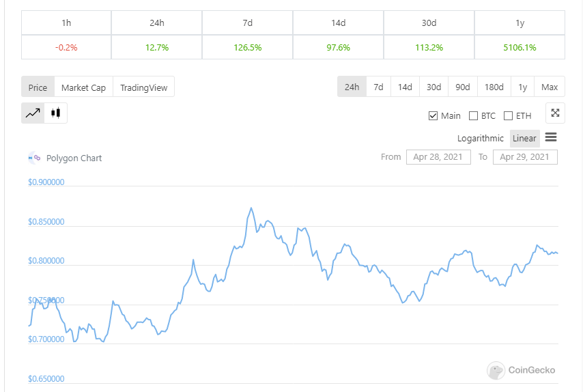Enable the ETH comparison checkbox
The width and height of the screenshot is (583, 392).
pyautogui.click(x=508, y=116)
